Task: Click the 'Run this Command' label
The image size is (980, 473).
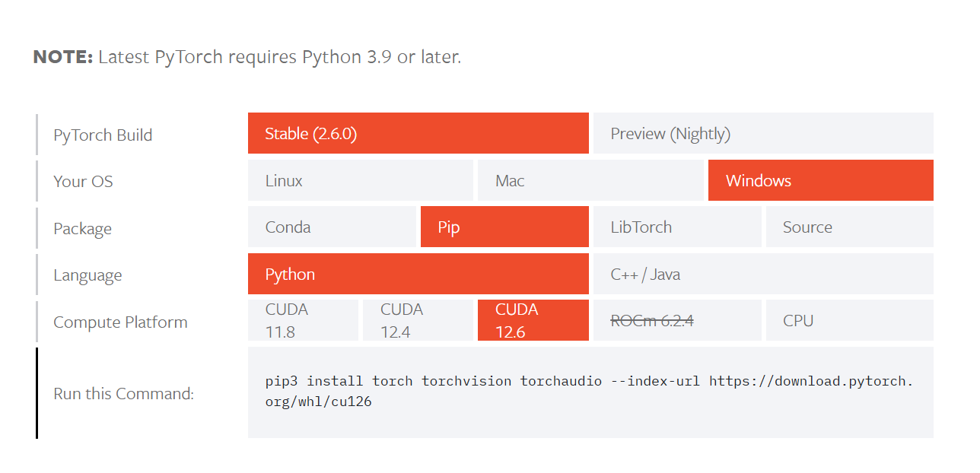Action: pyautogui.click(x=122, y=393)
